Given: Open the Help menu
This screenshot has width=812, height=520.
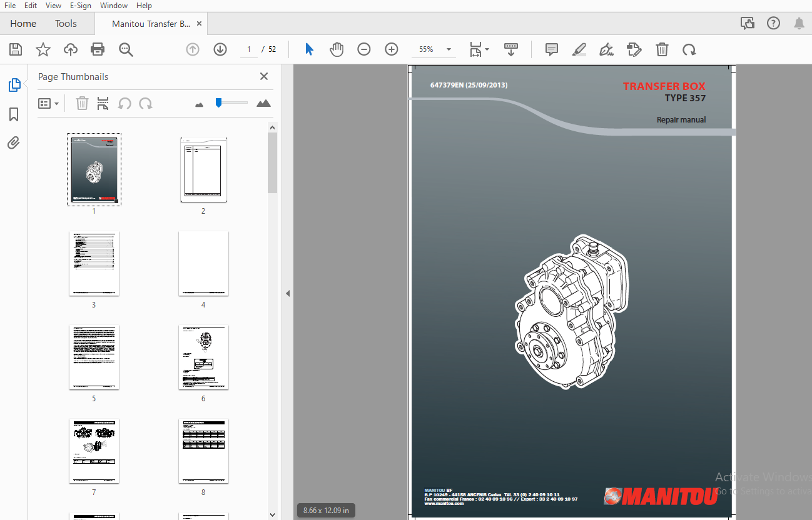Looking at the screenshot, I should [144, 6].
